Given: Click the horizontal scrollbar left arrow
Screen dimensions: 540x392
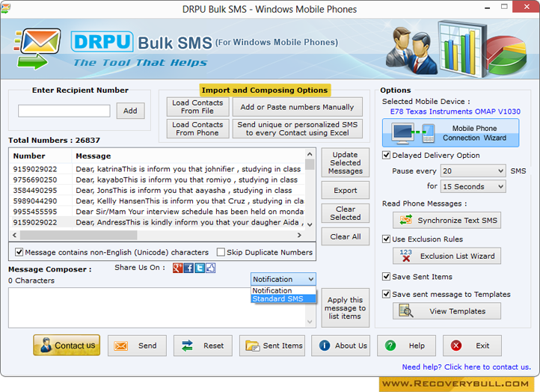Looking at the screenshot, I should [14, 235].
